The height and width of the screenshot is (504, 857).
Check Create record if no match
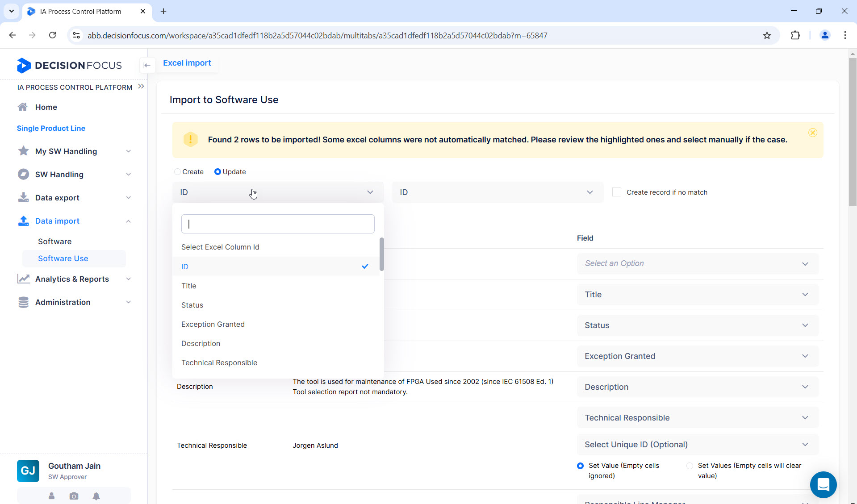tap(616, 192)
